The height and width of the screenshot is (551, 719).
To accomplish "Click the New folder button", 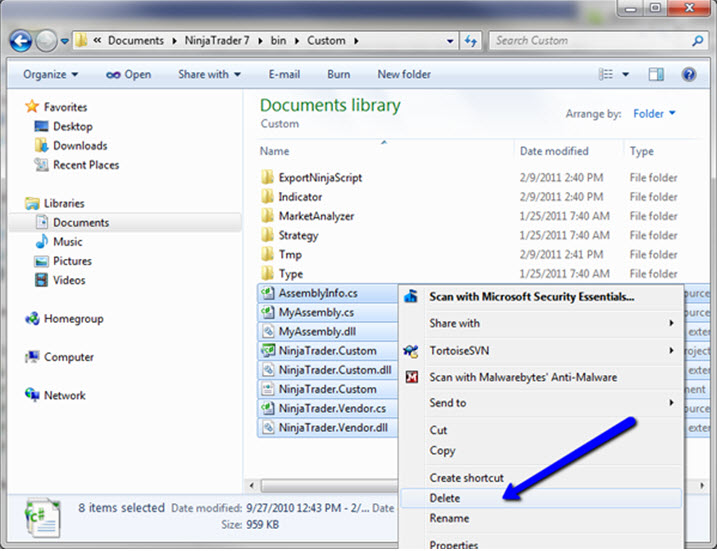I will pos(404,74).
